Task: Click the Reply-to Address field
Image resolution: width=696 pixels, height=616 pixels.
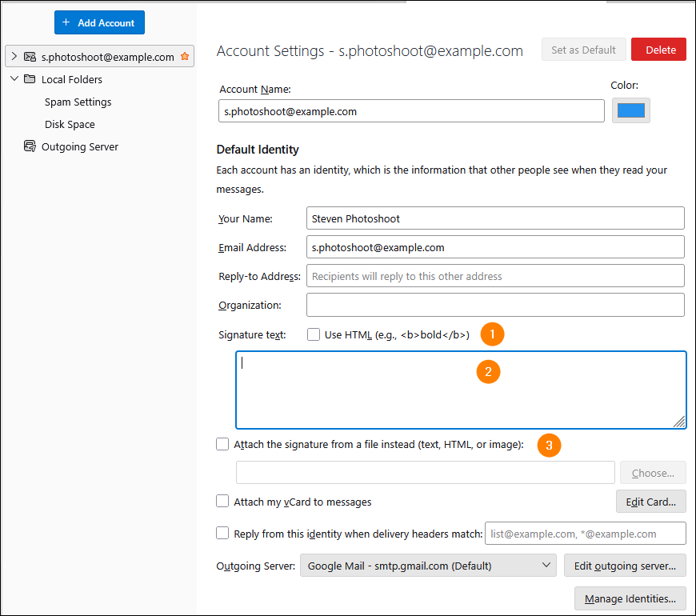Action: 495,276
